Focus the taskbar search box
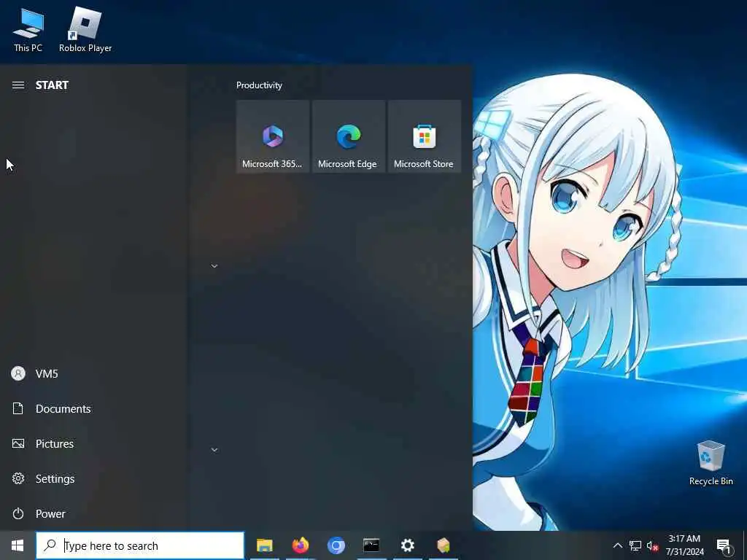The image size is (747, 560). (140, 545)
